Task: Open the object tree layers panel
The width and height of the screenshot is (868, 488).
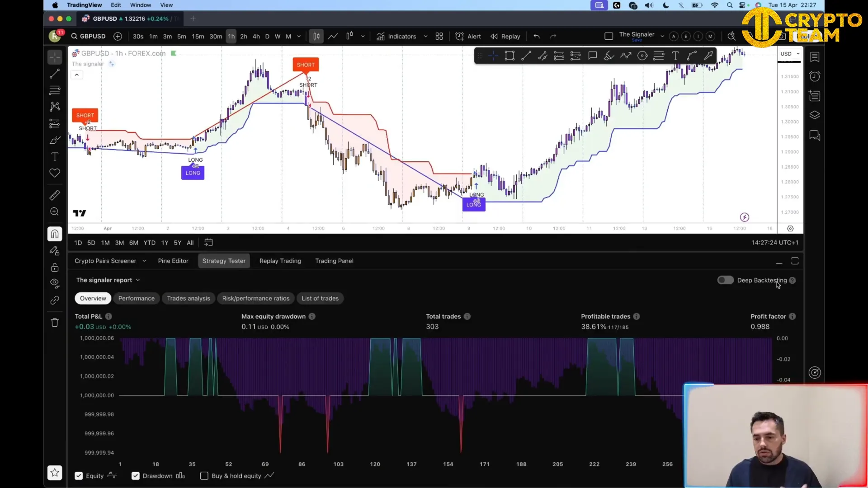Action: coord(815,115)
